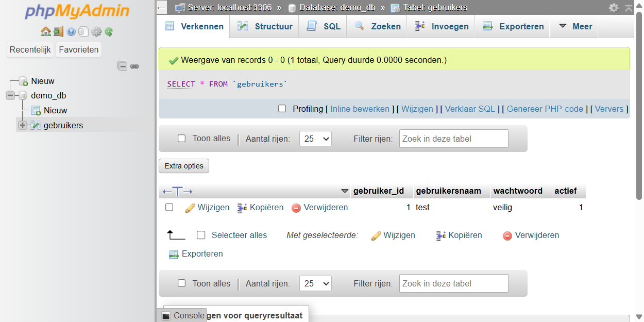The image size is (644, 322).
Task: Click the Genereer PHP-code link
Action: [545, 109]
